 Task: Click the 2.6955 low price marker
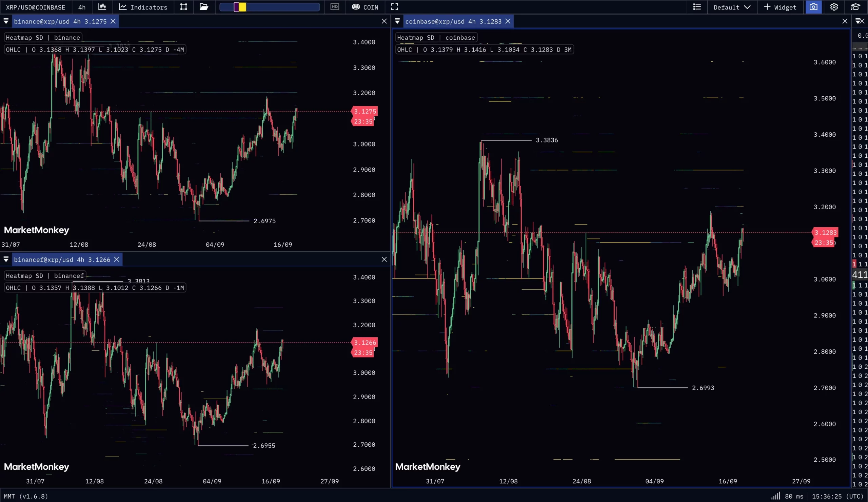click(x=264, y=445)
